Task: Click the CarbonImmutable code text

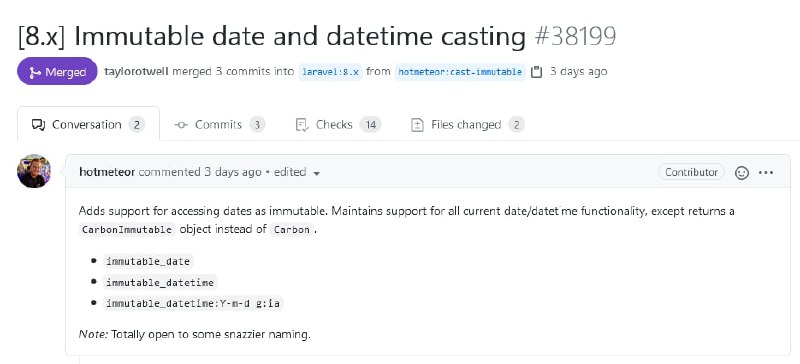Action: (x=128, y=229)
